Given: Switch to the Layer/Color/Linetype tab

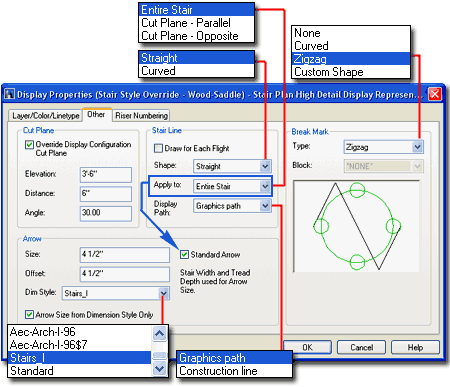Looking at the screenshot, I should [45, 115].
